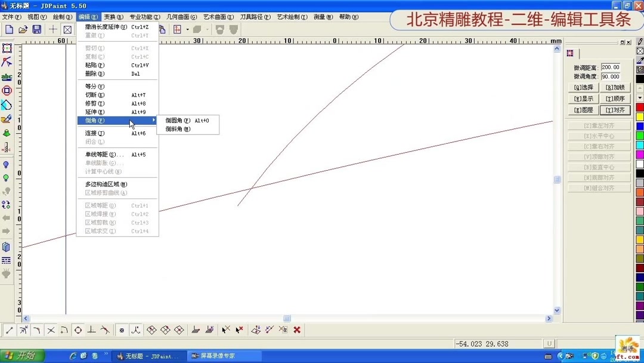Viewport: 644px width, 363px height.
Task: Select the text tool labeled abc
Action: (8, 76)
